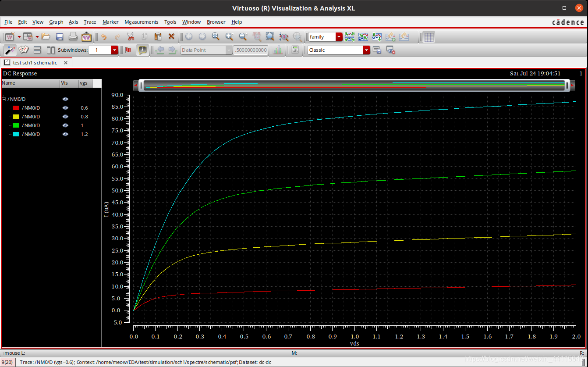Screen dimensions: 588x367
Task: Click the red color swatch of 0.6 trace
Action: pyautogui.click(x=16, y=108)
